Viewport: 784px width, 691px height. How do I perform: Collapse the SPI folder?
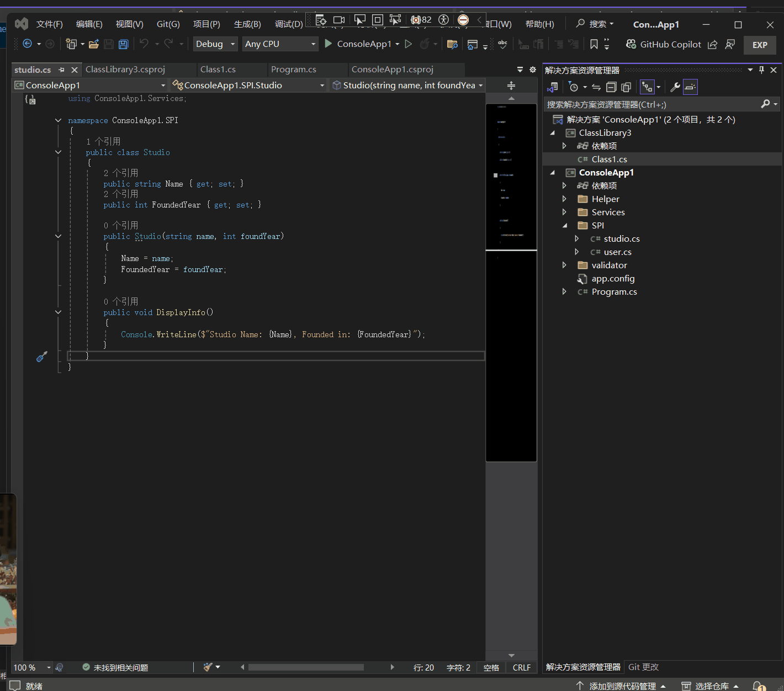point(565,225)
